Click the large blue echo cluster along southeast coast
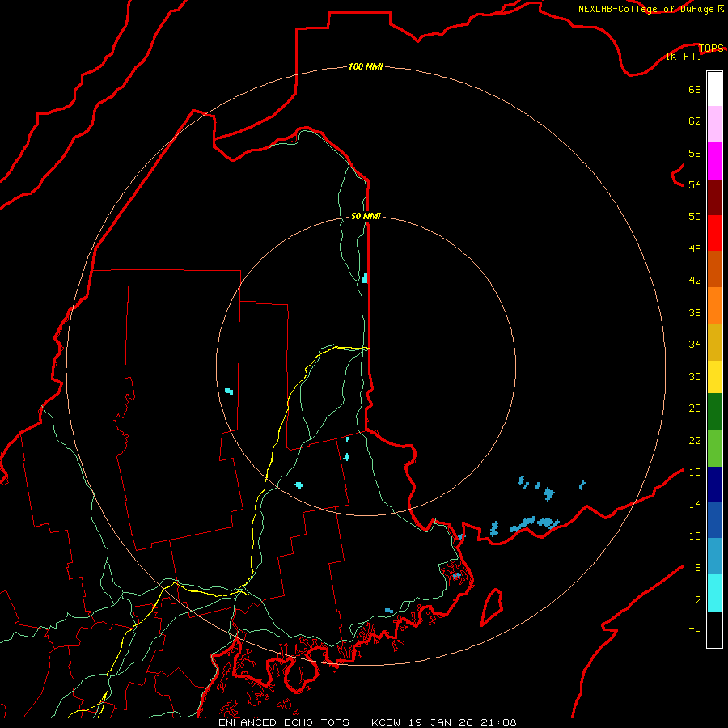728x728 pixels. 534,523
